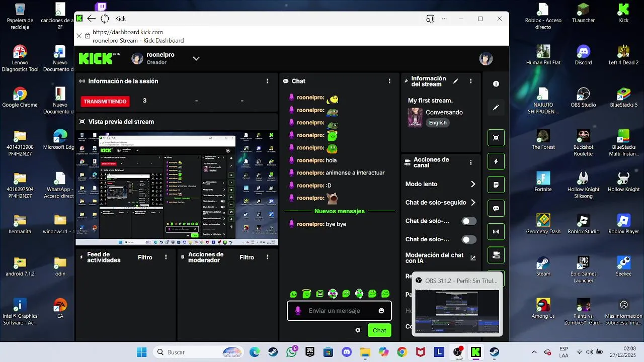The width and height of the screenshot is (644, 362).
Task: Open Filtro in Acciones de moderador
Action: (247, 257)
